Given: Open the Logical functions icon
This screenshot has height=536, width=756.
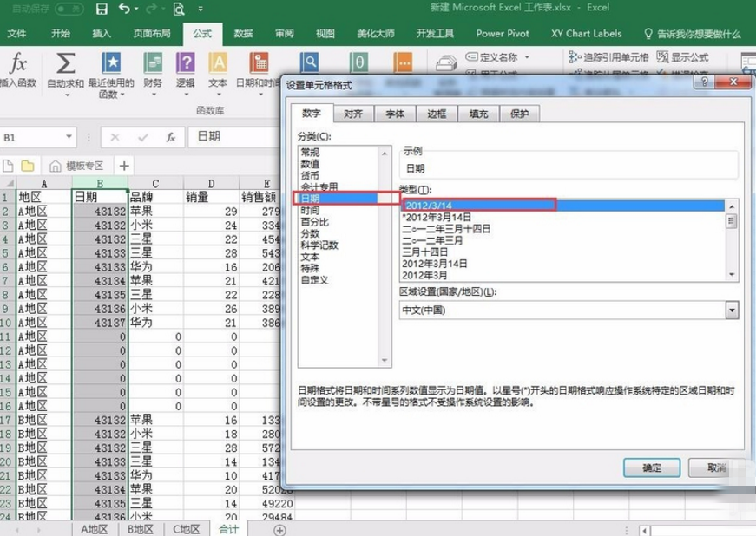Looking at the screenshot, I should pos(185,65).
